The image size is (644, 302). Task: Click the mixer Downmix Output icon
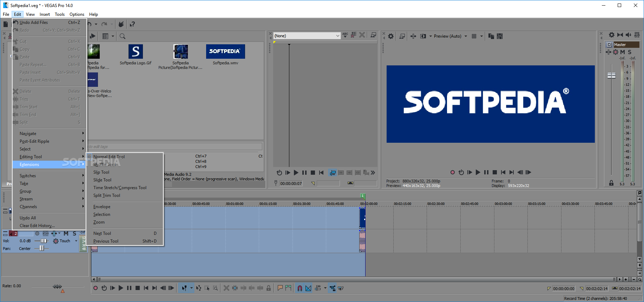point(620,35)
